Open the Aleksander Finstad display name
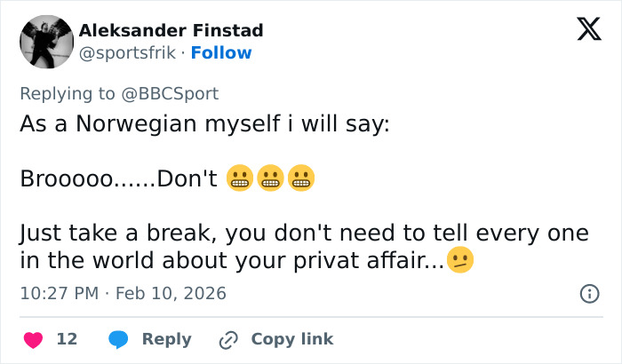 click(171, 31)
